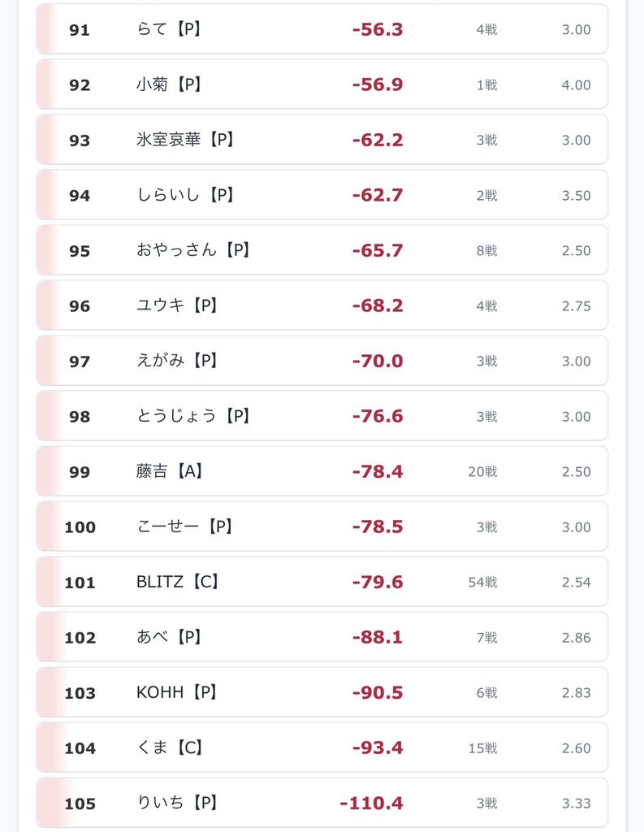Image resolution: width=644 pixels, height=832 pixels.
Task: Click あべ【P】 ranking entry
Action: [x=322, y=637]
